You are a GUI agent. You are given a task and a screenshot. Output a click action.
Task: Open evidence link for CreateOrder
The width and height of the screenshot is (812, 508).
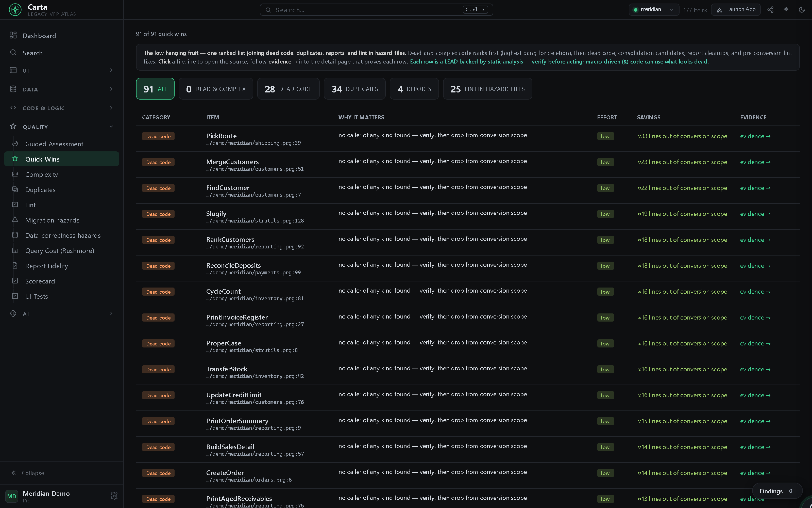(755, 473)
